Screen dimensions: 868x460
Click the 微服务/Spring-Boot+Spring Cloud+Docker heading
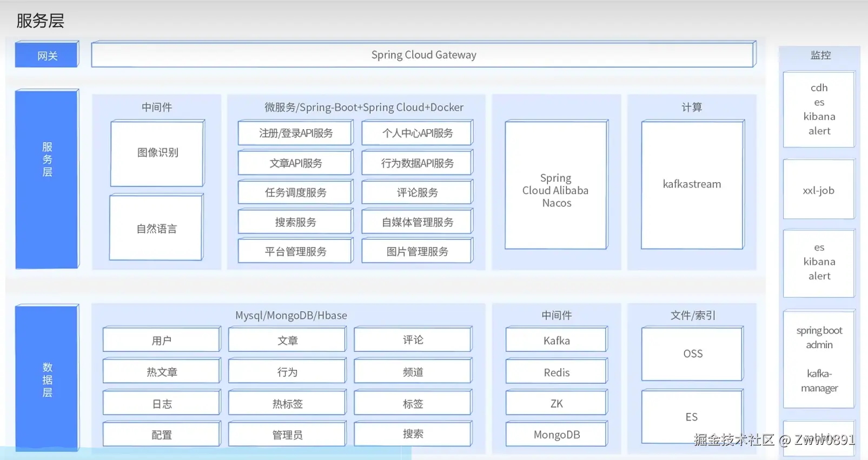click(x=363, y=107)
